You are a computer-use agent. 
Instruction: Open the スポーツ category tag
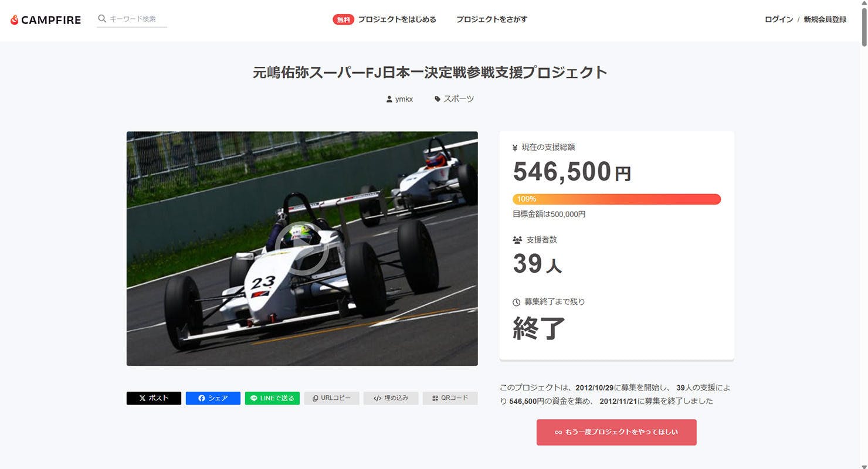(x=454, y=99)
